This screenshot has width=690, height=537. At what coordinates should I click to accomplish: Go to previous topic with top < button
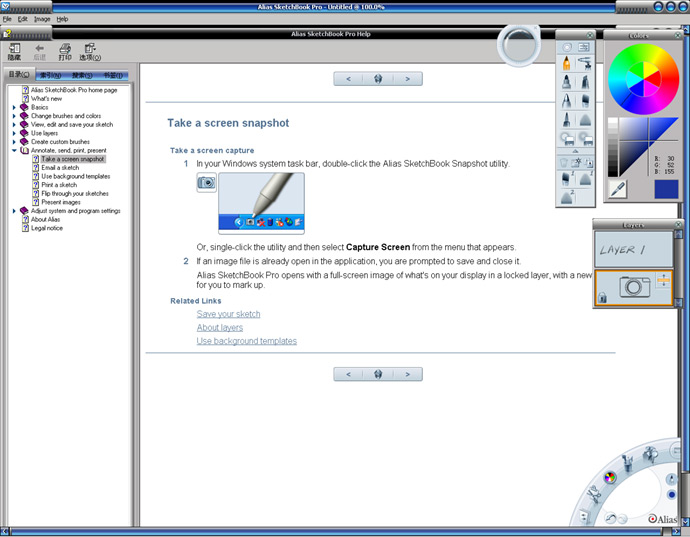349,79
